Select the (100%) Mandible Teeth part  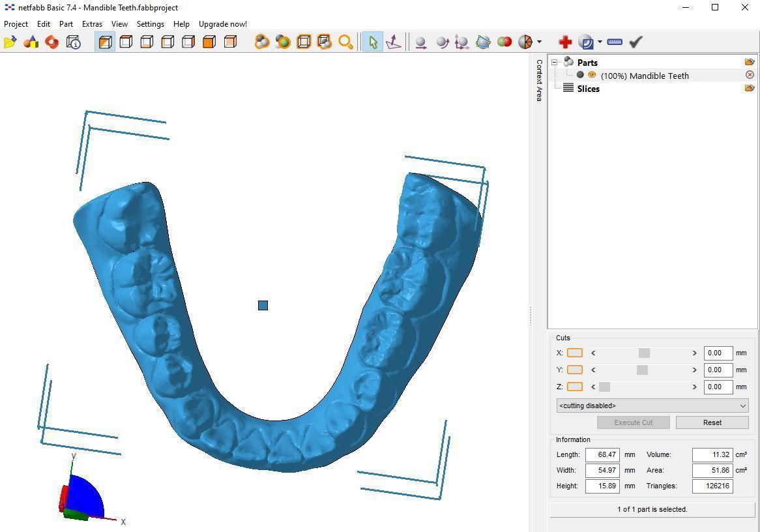(645, 76)
